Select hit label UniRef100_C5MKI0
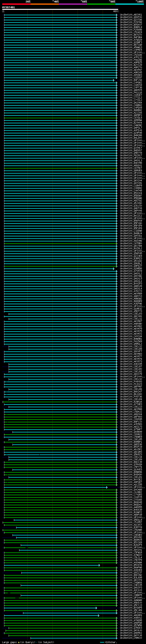 131,638
